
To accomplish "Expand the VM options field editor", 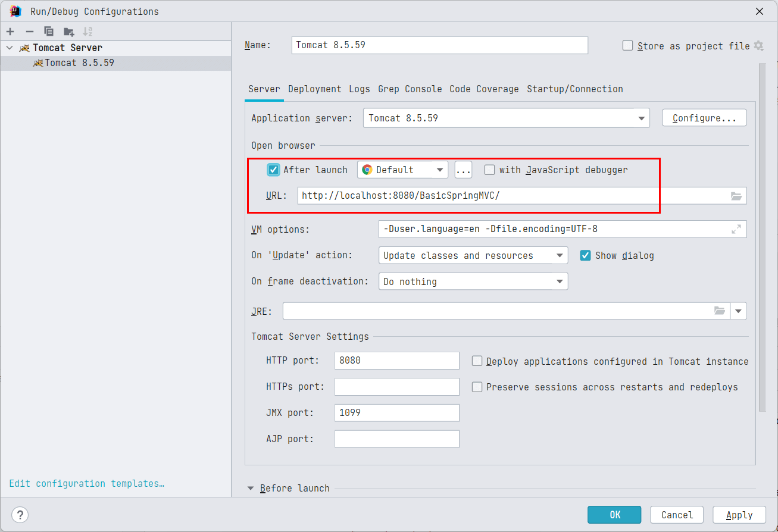I will pos(736,229).
